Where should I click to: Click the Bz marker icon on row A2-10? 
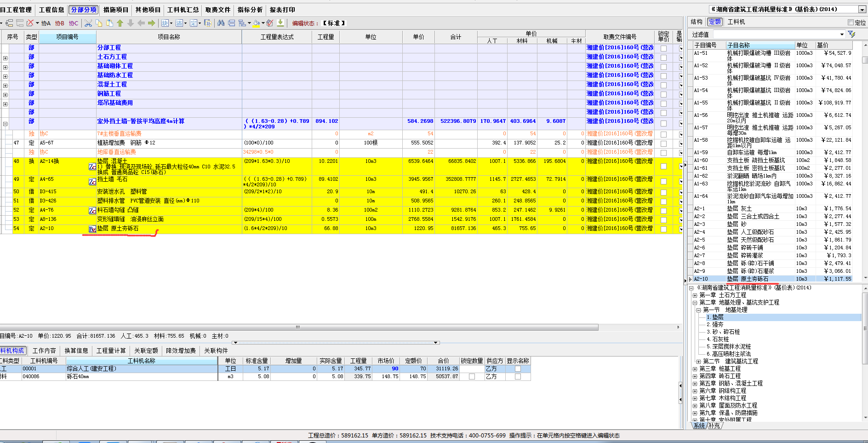point(92,229)
